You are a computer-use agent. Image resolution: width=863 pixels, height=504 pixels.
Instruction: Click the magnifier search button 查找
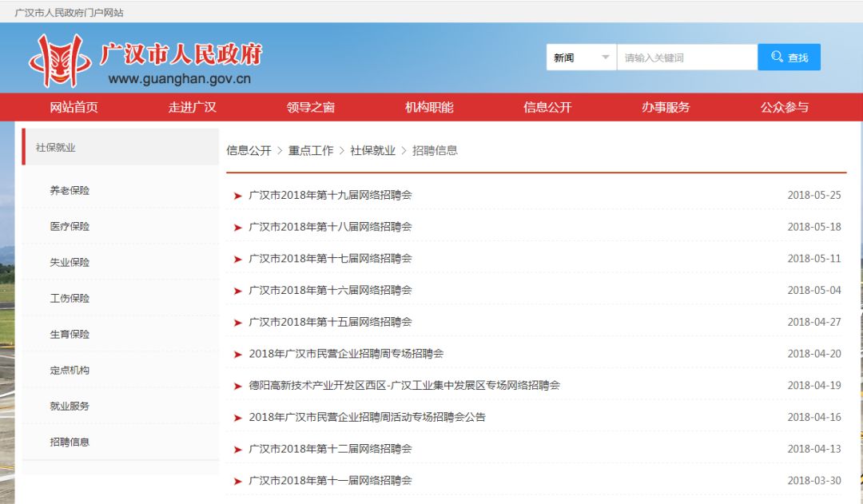[x=789, y=58]
